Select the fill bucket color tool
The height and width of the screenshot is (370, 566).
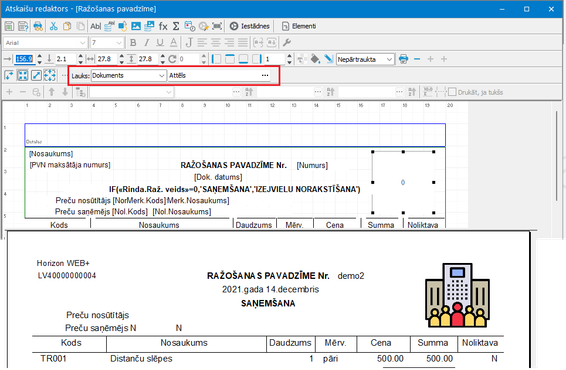(315, 59)
